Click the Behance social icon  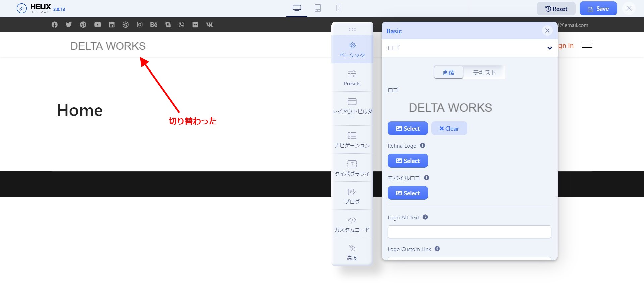tap(154, 25)
